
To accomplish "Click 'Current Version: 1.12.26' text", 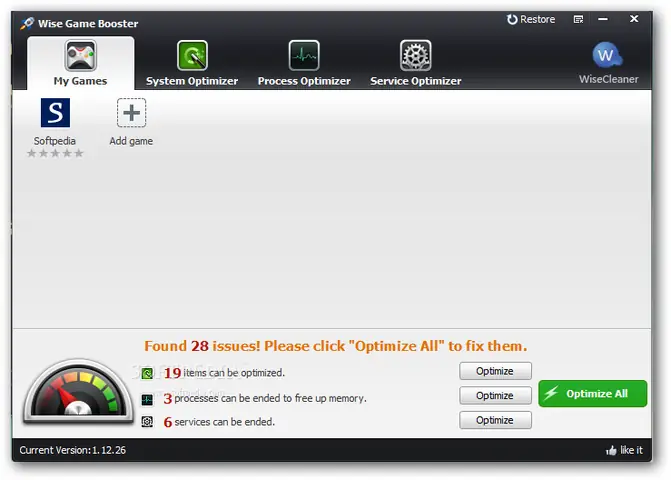I will (73, 450).
